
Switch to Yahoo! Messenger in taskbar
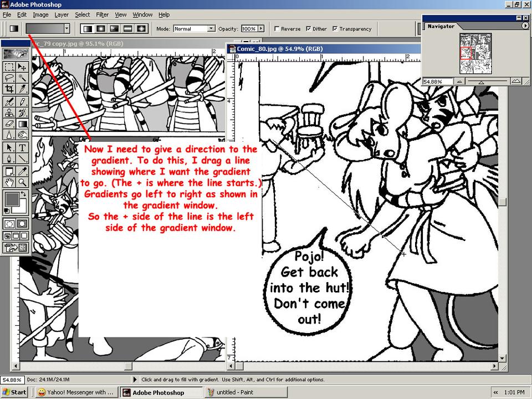coord(76,392)
